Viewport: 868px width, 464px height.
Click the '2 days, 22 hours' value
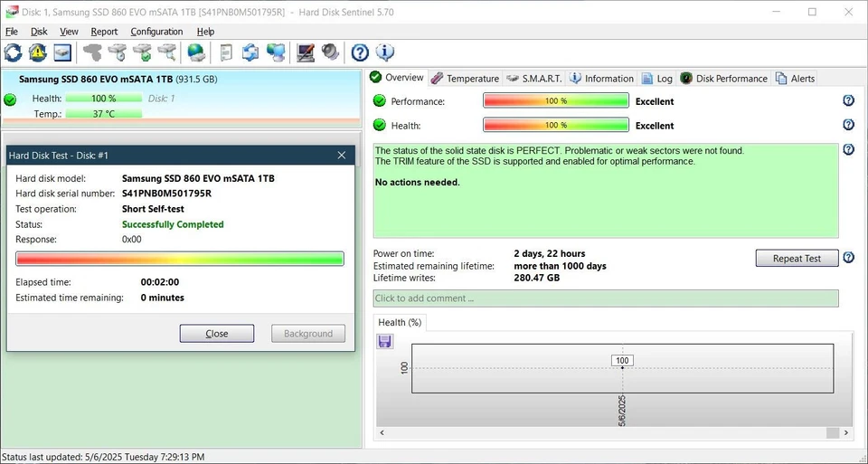(549, 253)
